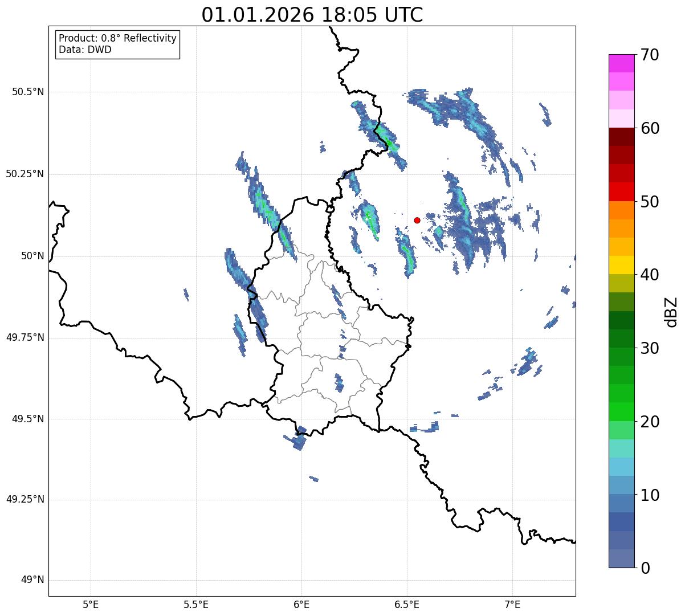The image size is (685, 616).
Task: Pick the bright red swatch just above 50
Action: (x=622, y=191)
